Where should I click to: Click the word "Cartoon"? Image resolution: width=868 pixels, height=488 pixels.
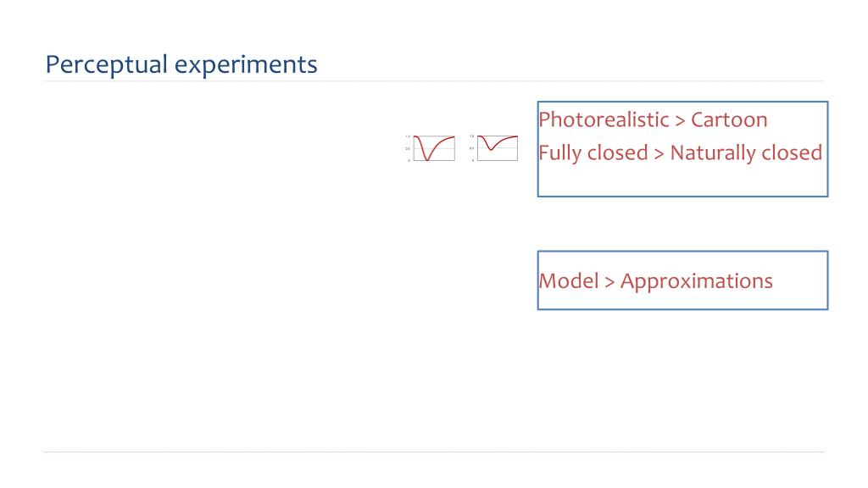(729, 120)
